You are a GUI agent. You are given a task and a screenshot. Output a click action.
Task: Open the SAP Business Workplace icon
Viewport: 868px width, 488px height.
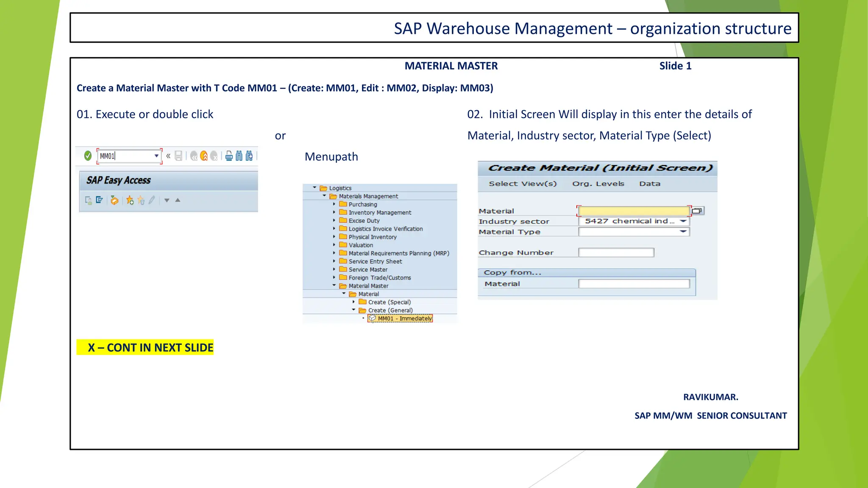114,200
